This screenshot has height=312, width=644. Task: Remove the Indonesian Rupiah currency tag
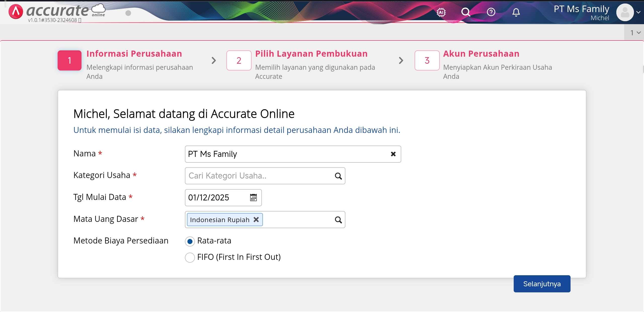tap(256, 220)
